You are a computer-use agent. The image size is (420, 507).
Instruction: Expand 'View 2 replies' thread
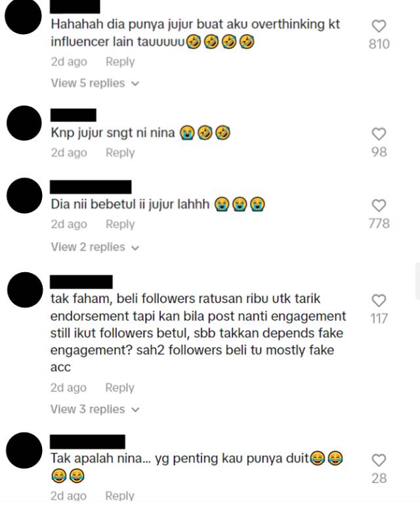(94, 247)
